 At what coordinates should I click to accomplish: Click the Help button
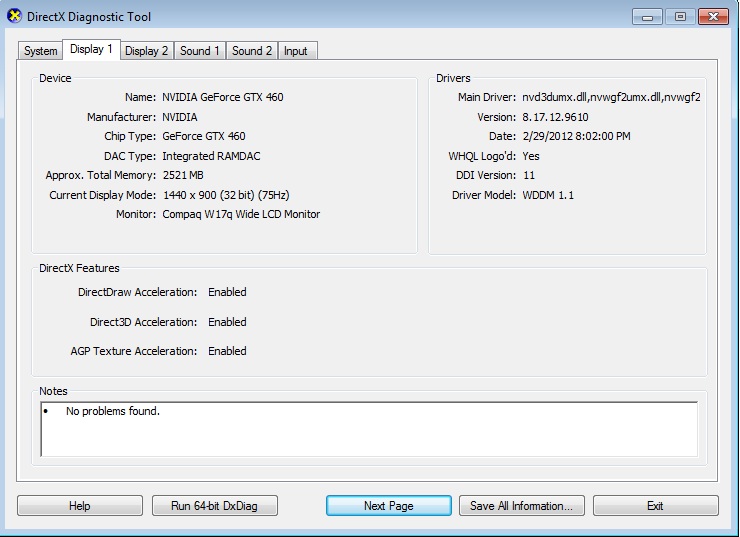point(80,506)
